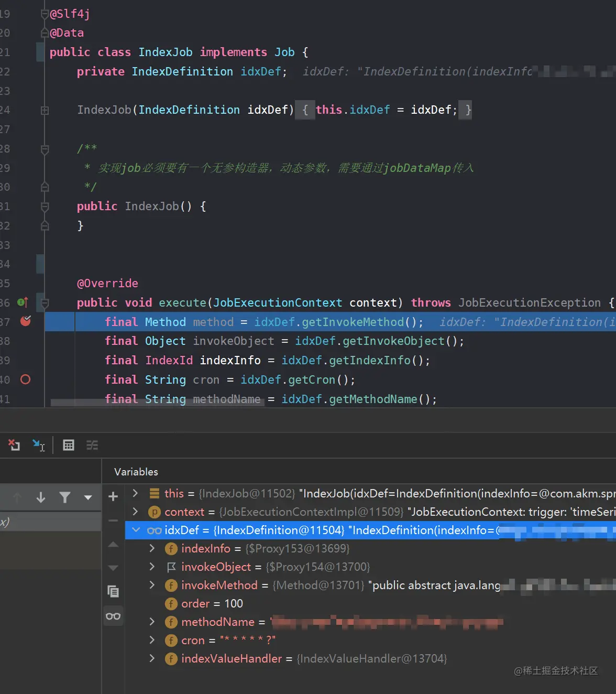Expand the 'this' variable node
The width and height of the screenshot is (616, 694).
coord(136,493)
